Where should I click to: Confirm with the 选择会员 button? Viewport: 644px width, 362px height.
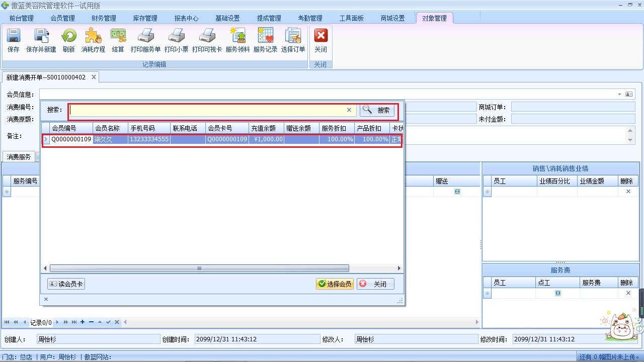tap(334, 284)
